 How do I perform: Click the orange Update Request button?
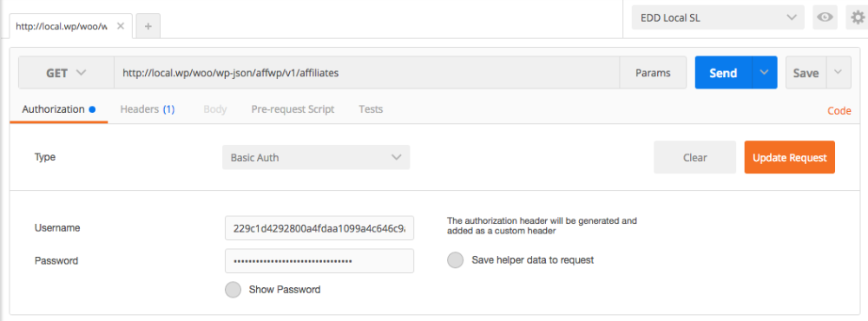coord(789,157)
